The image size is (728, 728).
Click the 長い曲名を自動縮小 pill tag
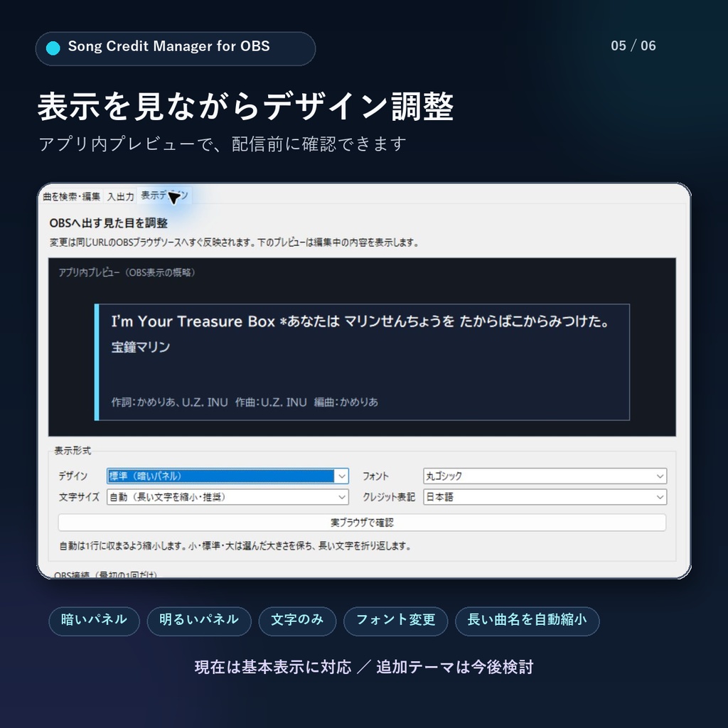528,621
